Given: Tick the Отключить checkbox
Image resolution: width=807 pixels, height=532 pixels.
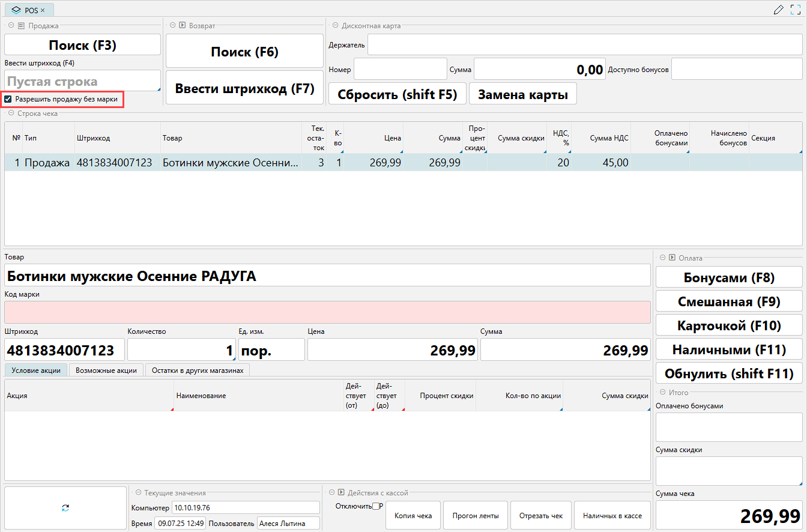Looking at the screenshot, I should [376, 506].
